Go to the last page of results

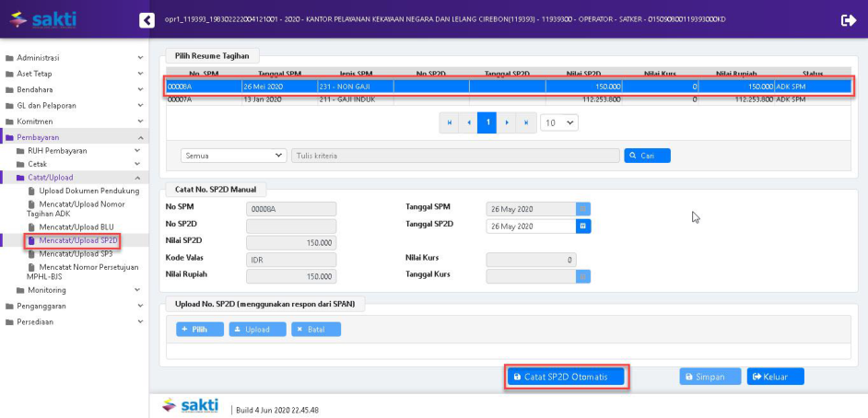coord(525,122)
